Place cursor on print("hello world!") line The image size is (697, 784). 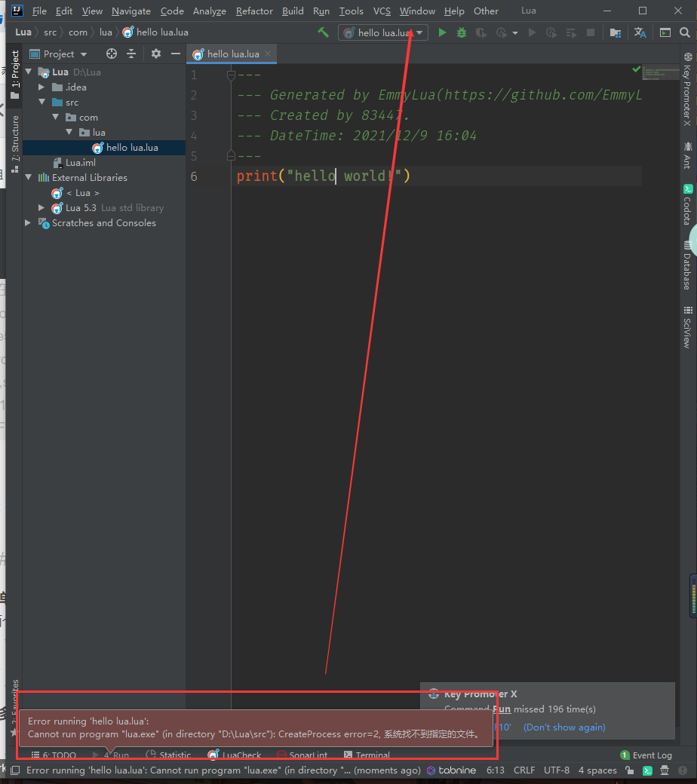pos(324,176)
